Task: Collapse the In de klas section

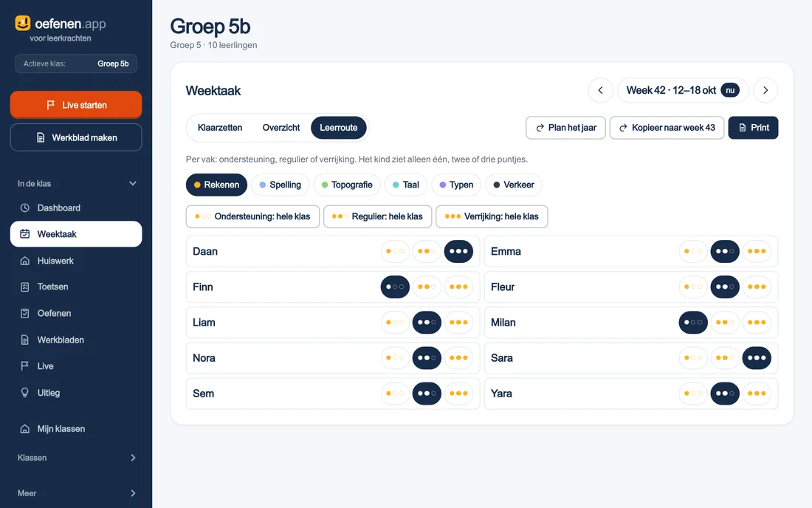Action: point(133,183)
